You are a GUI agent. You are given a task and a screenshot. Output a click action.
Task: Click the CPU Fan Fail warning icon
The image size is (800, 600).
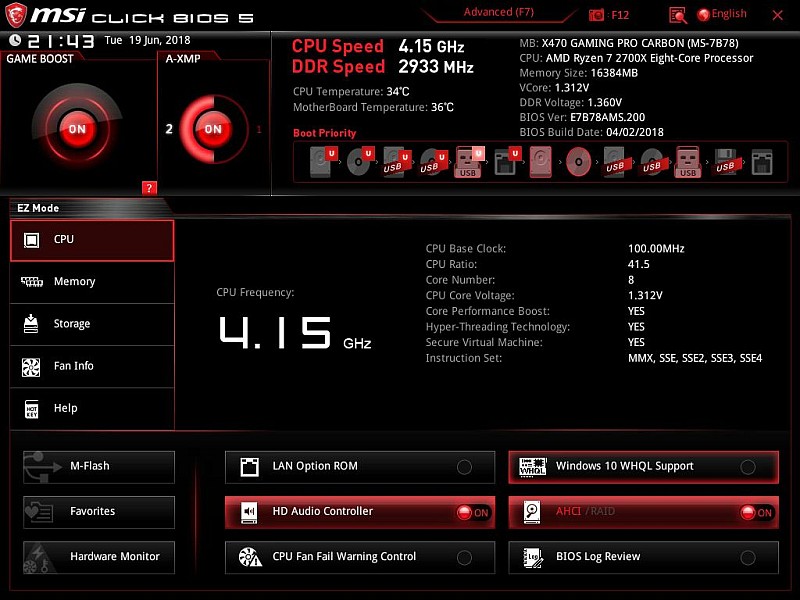[250, 557]
